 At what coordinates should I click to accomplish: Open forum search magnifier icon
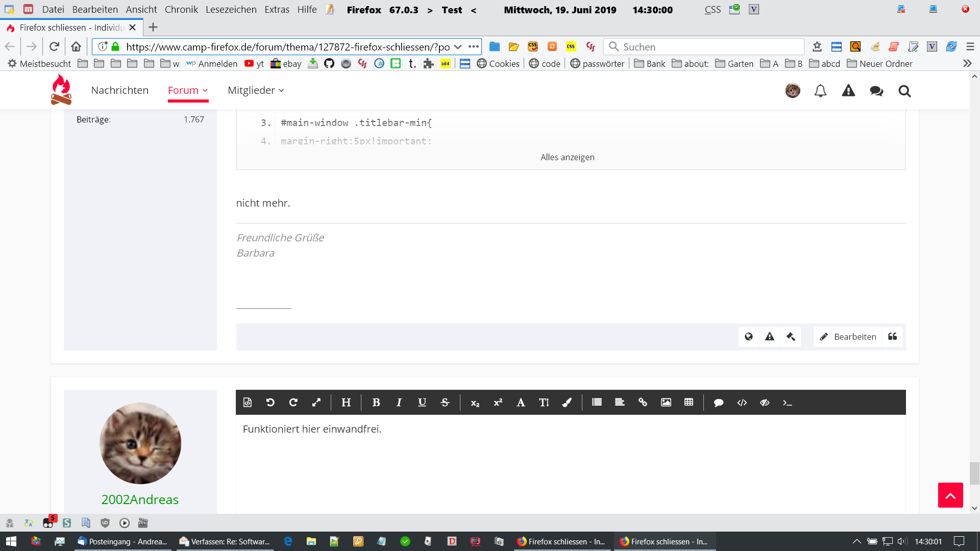coord(904,91)
